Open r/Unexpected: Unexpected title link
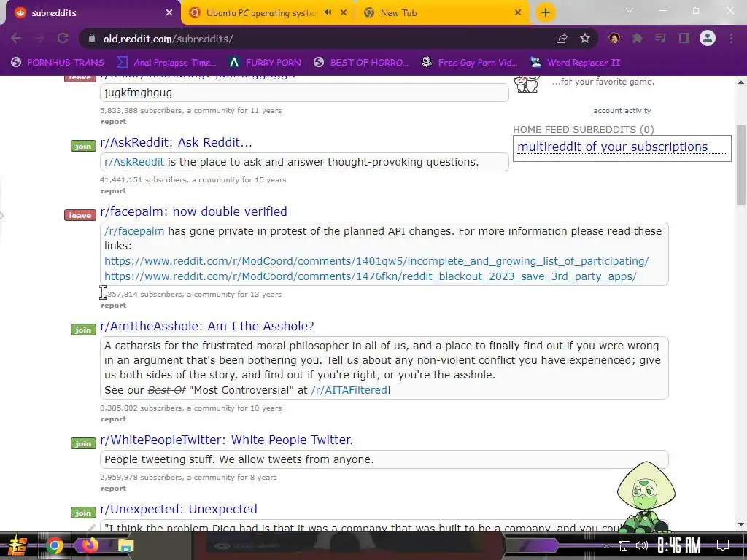 pos(179,509)
